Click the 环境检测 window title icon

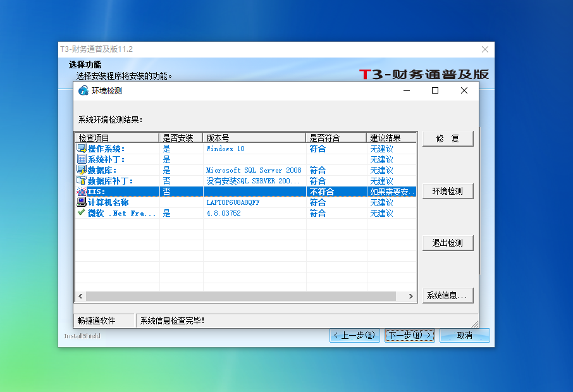tap(83, 90)
